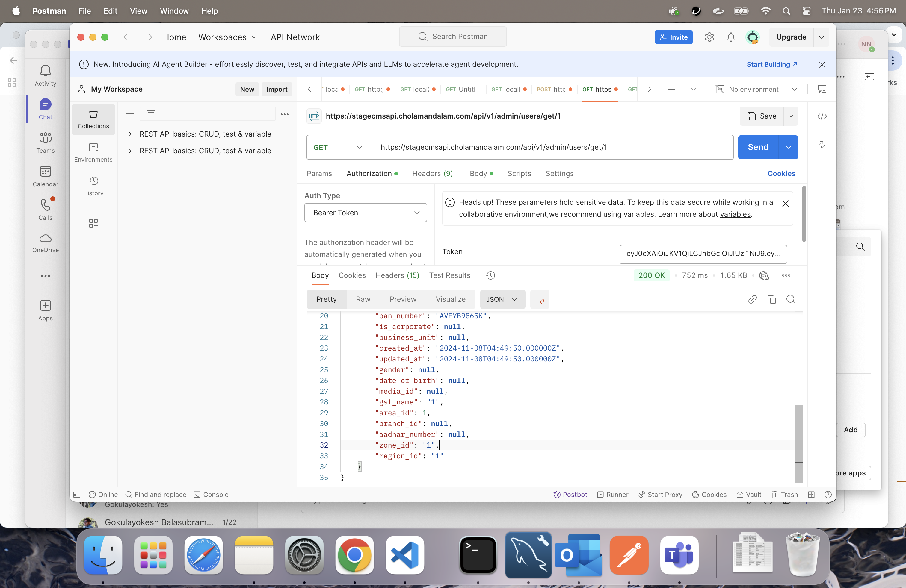Copy response link icon
This screenshot has height=588, width=906.
click(x=752, y=299)
